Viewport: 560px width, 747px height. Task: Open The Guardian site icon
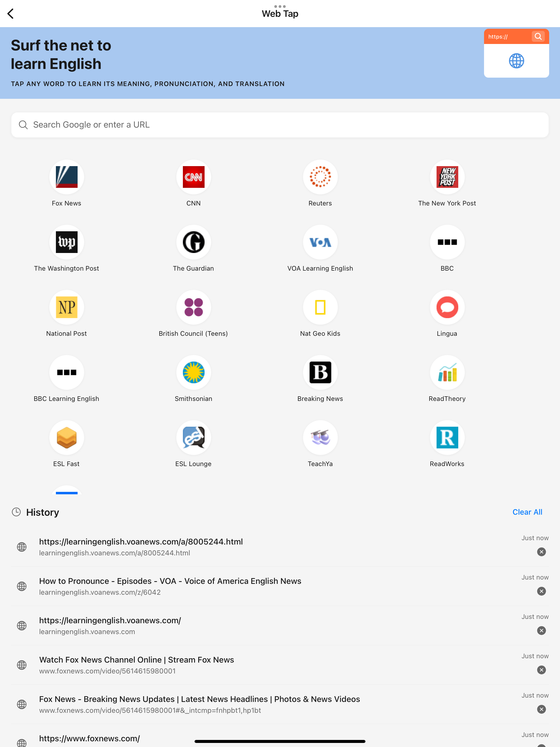[x=193, y=242]
